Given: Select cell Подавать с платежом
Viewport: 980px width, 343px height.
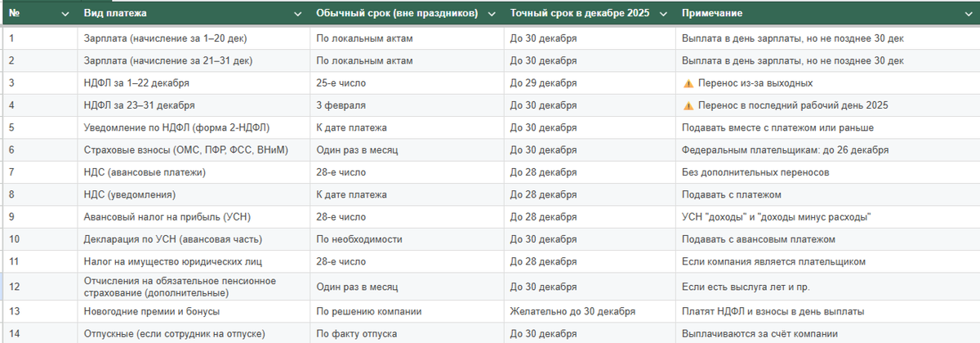Looking at the screenshot, I should 828,194.
